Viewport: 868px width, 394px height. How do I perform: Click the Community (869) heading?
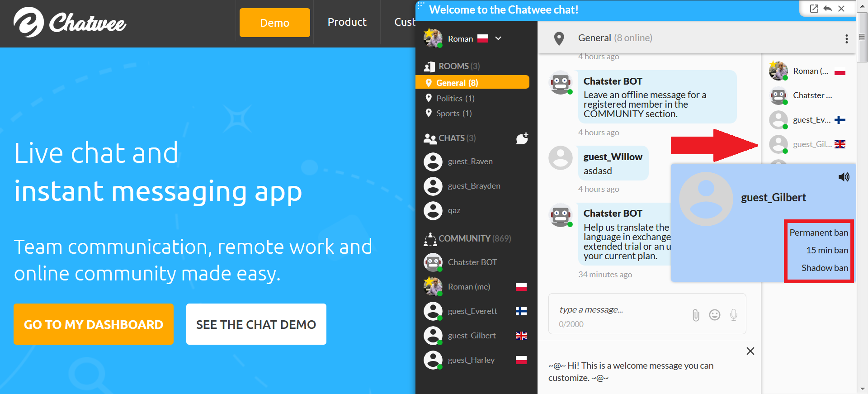[x=475, y=238]
